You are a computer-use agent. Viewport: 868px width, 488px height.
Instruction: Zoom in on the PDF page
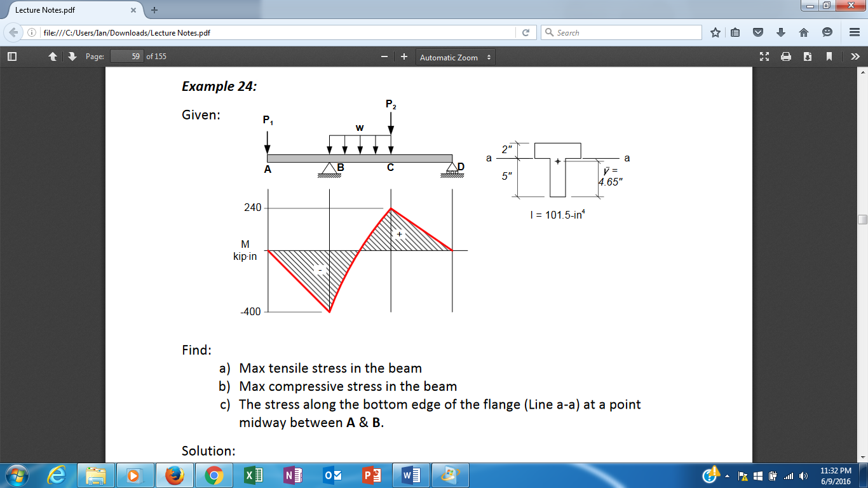403,56
